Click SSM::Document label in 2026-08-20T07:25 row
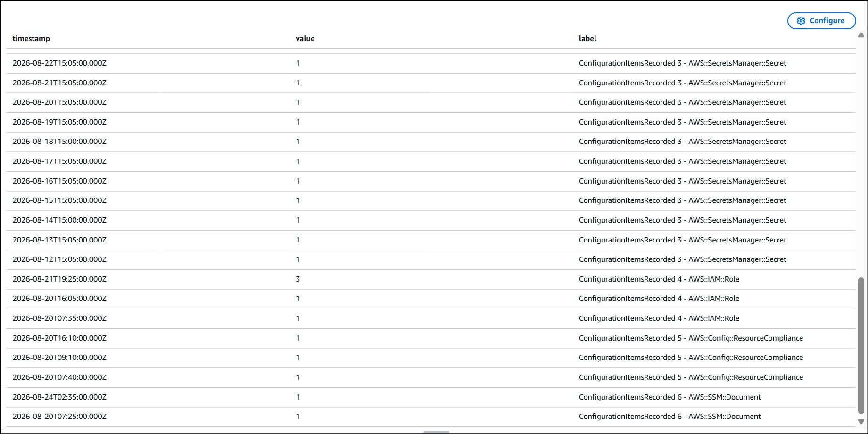868x434 pixels. [x=670, y=417]
